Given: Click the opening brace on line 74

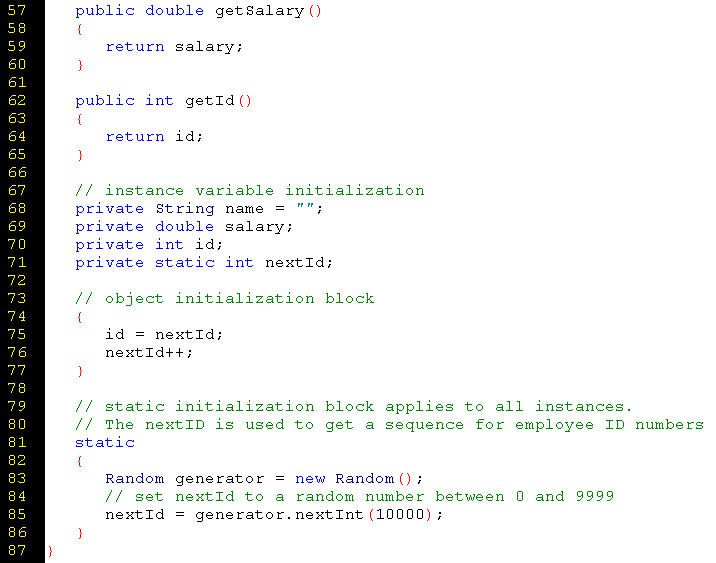Looking at the screenshot, I should [x=80, y=317].
